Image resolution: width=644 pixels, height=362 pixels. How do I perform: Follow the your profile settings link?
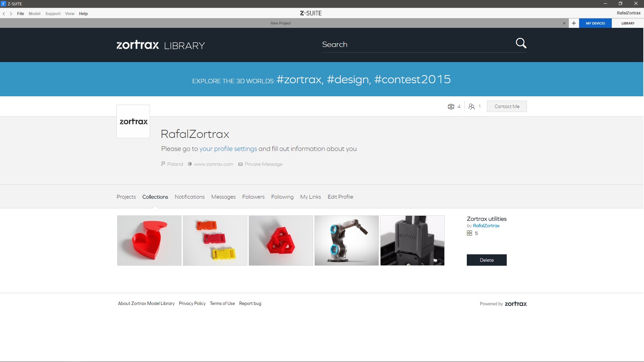228,149
